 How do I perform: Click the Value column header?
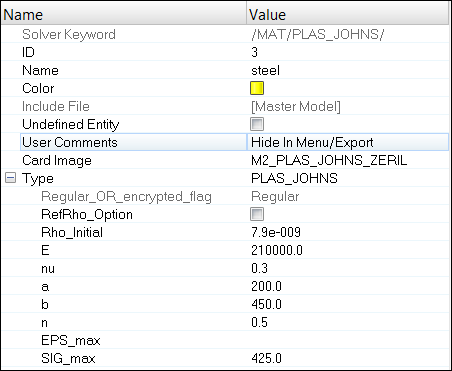click(348, 14)
